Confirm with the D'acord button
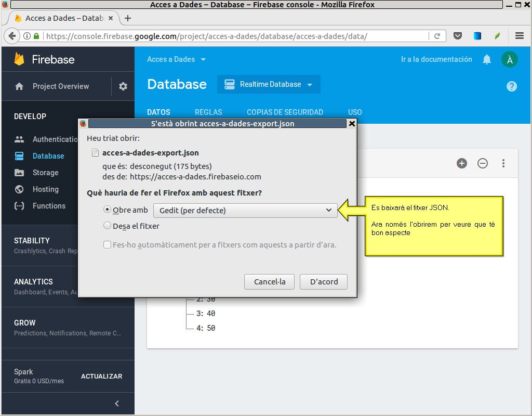Image resolution: width=532 pixels, height=416 pixels. pyautogui.click(x=324, y=282)
